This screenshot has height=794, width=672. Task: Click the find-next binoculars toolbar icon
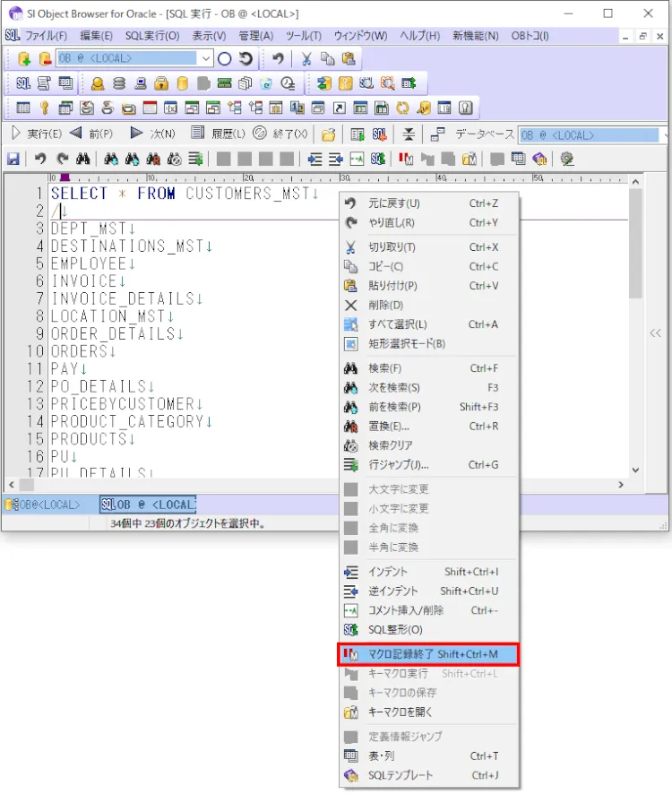pos(111,159)
